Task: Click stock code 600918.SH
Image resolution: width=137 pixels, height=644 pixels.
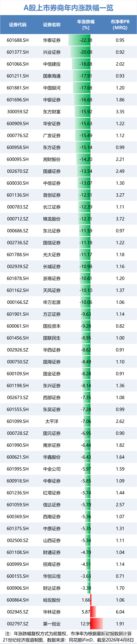Action: pos(18,481)
